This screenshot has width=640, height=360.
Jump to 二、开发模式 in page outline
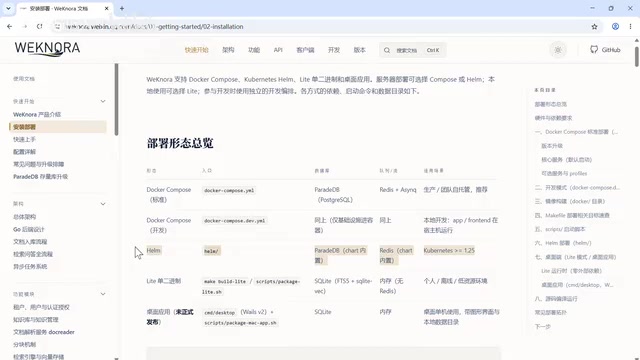coord(577,187)
